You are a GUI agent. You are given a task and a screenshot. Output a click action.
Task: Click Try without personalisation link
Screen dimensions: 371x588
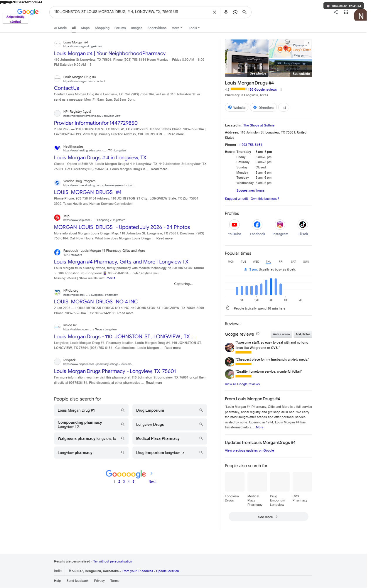pyautogui.click(x=113, y=561)
